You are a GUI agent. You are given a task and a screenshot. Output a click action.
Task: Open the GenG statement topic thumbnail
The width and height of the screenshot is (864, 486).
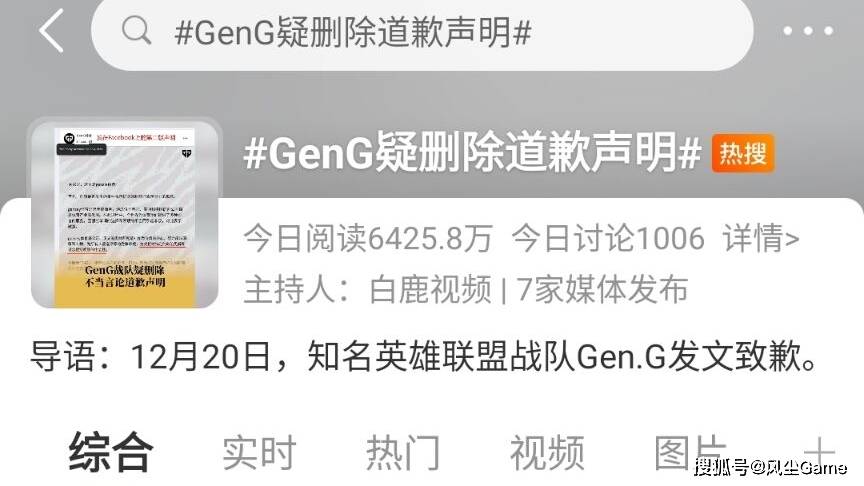tap(125, 213)
